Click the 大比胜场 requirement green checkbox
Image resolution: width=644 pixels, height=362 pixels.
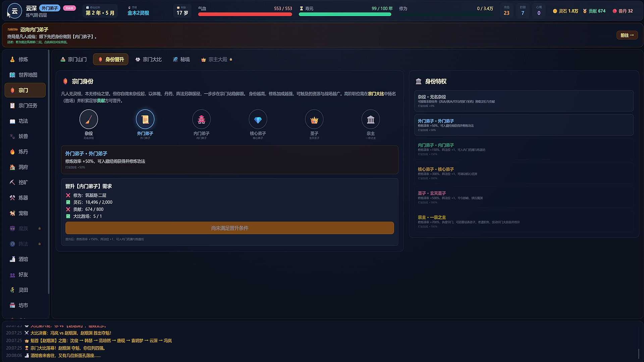(68, 216)
